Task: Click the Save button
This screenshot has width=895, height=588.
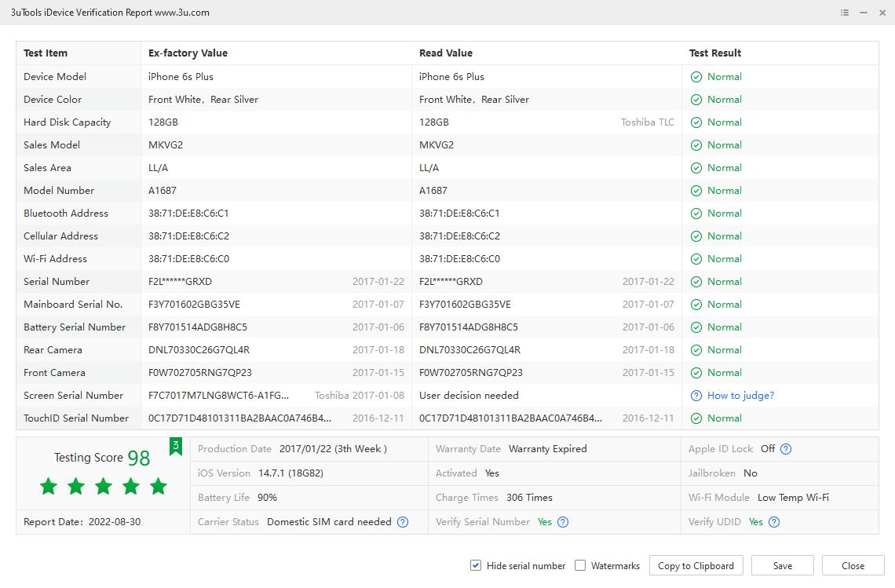Action: 782,565
